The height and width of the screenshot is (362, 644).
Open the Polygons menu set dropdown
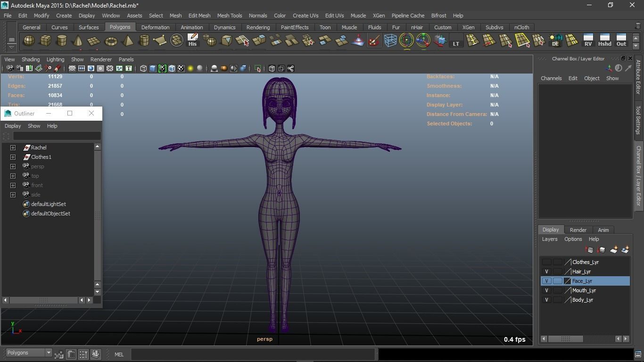[28, 353]
